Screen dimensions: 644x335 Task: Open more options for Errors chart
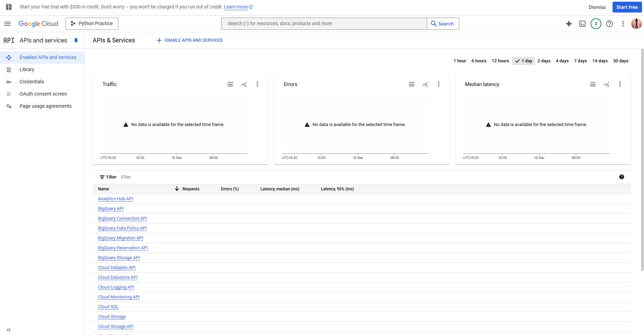click(439, 84)
